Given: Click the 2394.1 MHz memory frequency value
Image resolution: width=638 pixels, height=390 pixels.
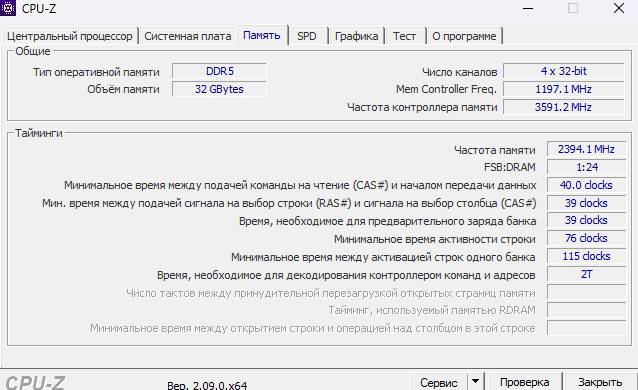Looking at the screenshot, I should pos(586,149).
